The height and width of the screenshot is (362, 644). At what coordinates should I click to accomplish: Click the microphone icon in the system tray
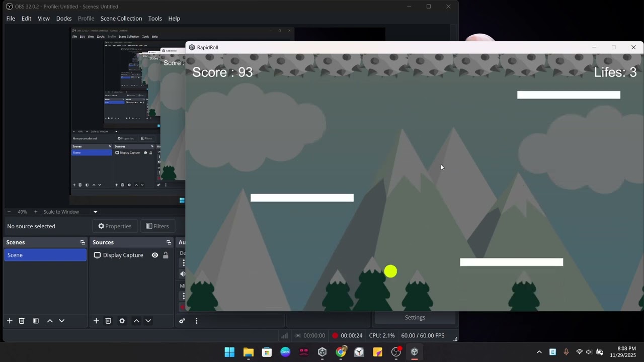pyautogui.click(x=566, y=352)
